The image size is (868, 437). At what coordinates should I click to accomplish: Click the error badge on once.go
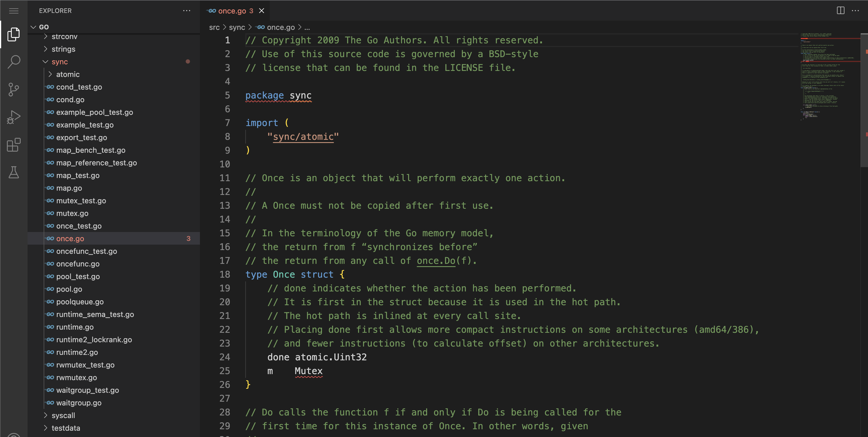(x=188, y=239)
